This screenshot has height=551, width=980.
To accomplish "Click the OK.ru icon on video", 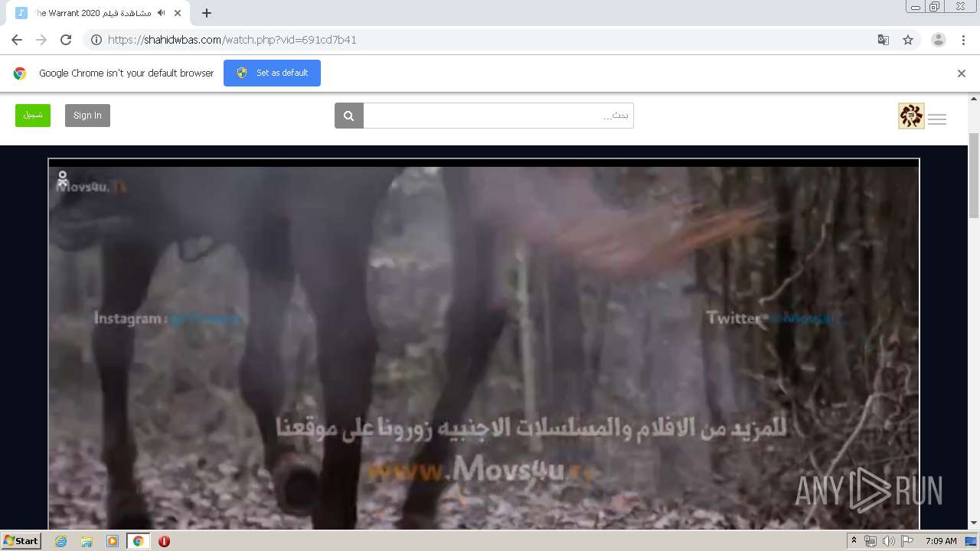I will (63, 178).
